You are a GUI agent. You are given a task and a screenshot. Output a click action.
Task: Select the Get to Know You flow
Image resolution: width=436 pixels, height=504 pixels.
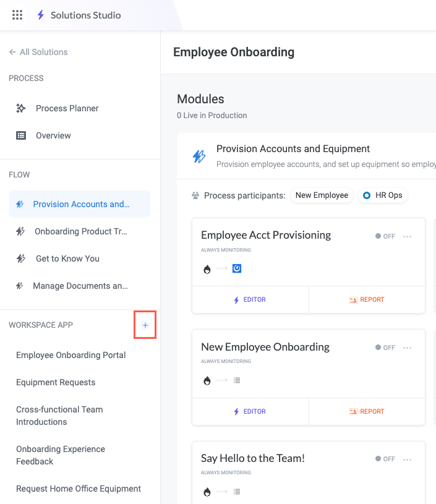point(67,258)
